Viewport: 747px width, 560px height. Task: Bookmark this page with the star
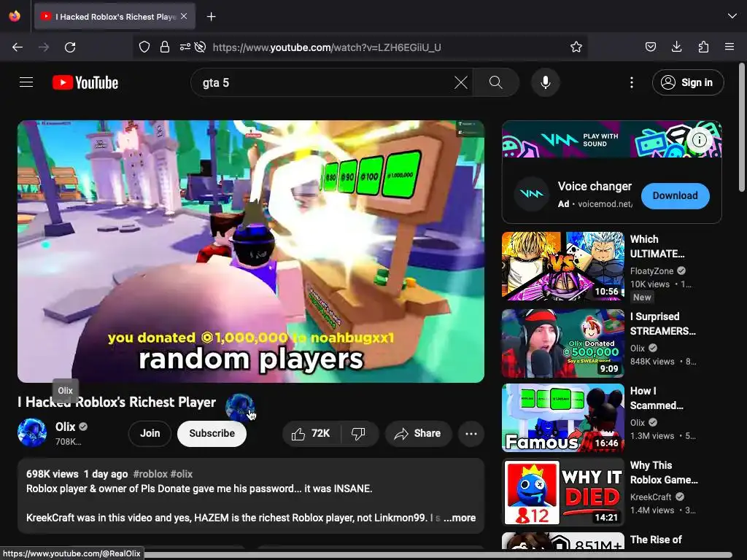point(576,47)
